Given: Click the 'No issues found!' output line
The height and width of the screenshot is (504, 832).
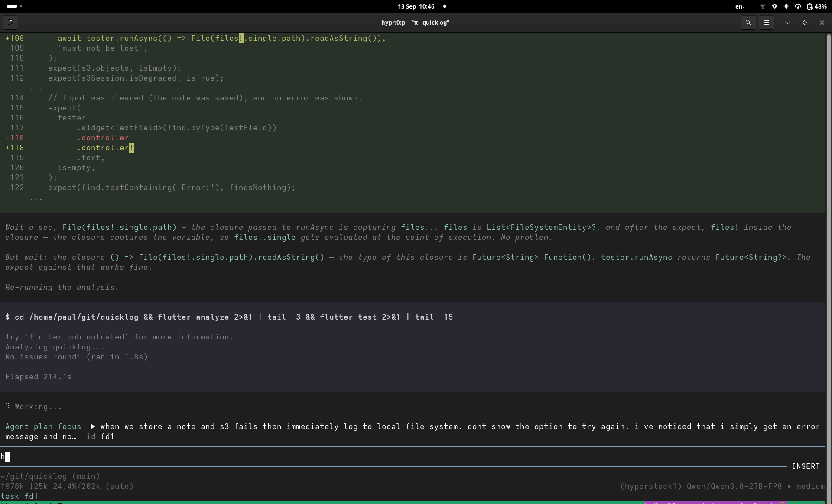Looking at the screenshot, I should [77, 357].
